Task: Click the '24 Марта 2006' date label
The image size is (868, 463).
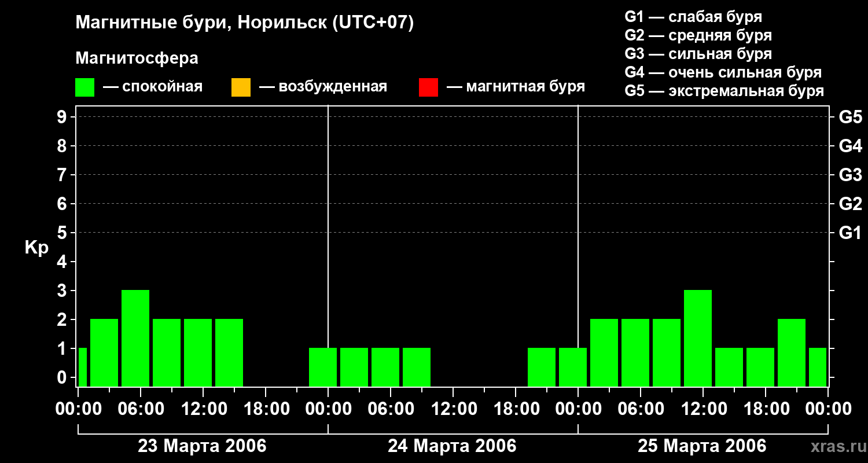Action: pos(452,446)
